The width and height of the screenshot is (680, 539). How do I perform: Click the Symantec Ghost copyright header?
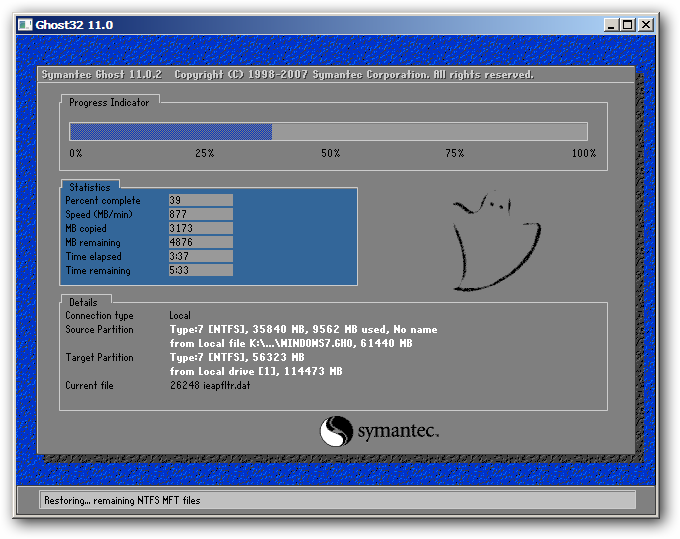point(288,75)
